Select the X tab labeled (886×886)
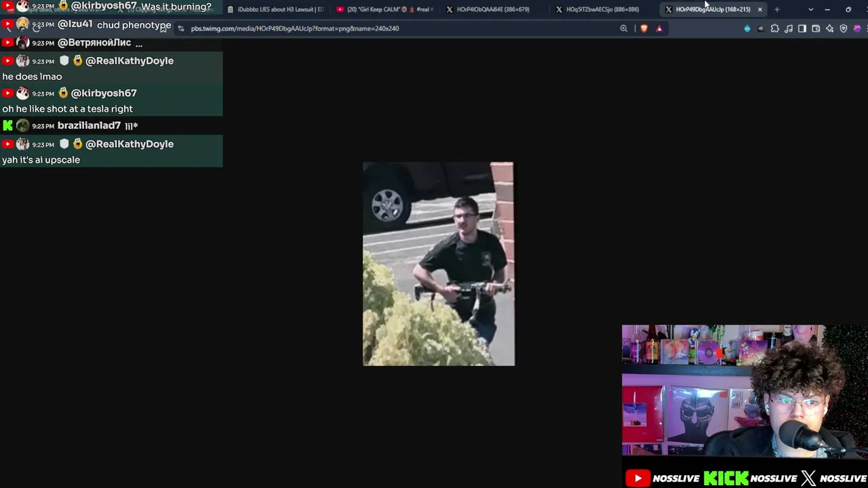The height and width of the screenshot is (488, 868). click(x=603, y=9)
